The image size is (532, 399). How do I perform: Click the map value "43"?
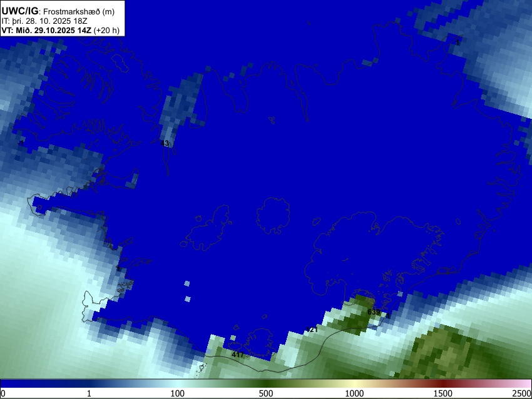click(165, 143)
